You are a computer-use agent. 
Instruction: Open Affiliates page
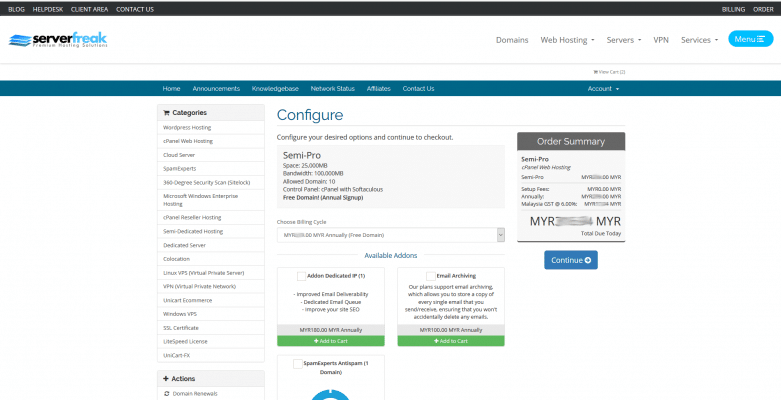tap(379, 89)
